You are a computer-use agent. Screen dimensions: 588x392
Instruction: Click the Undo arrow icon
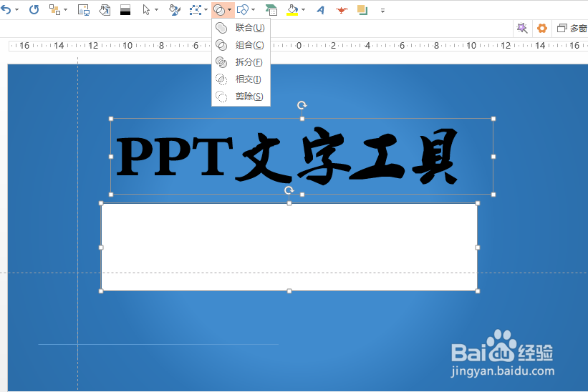pos(6,9)
